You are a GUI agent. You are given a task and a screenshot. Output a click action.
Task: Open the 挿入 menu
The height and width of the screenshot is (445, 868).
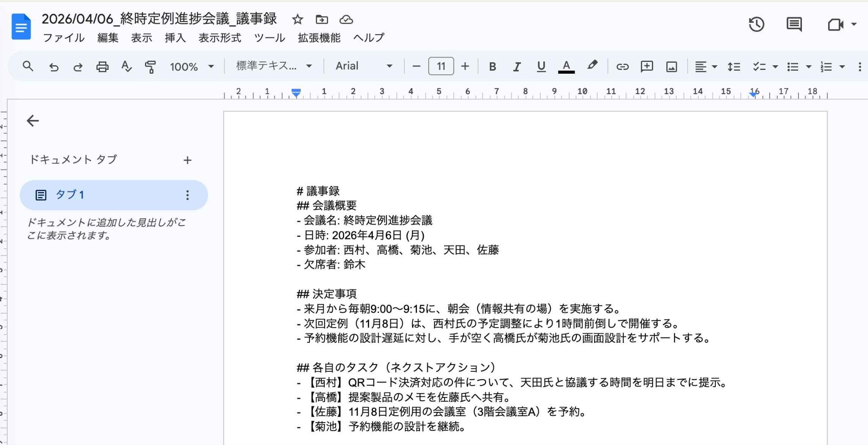(175, 38)
